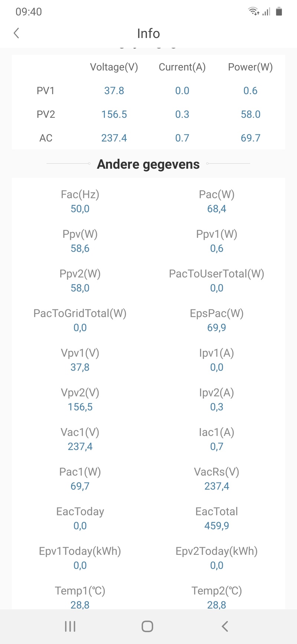Screen dimensions: 297x644
Task: Tap the Pac(W) value 68,4
Action: click(x=217, y=209)
